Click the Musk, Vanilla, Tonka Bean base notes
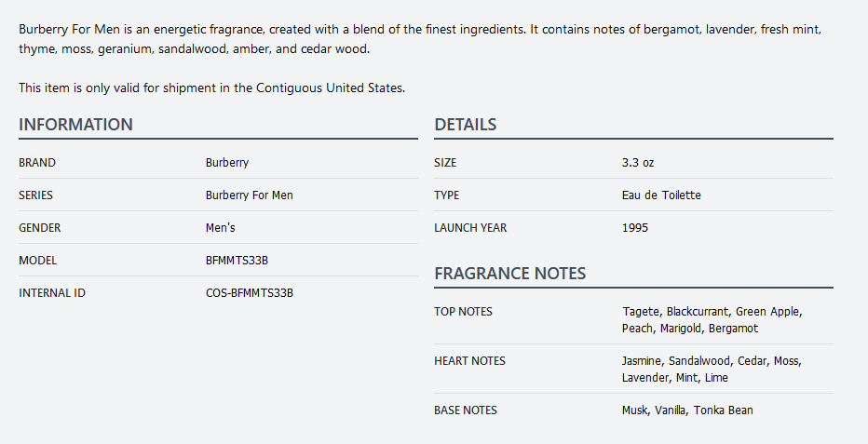The height and width of the screenshot is (444, 868). [687, 410]
